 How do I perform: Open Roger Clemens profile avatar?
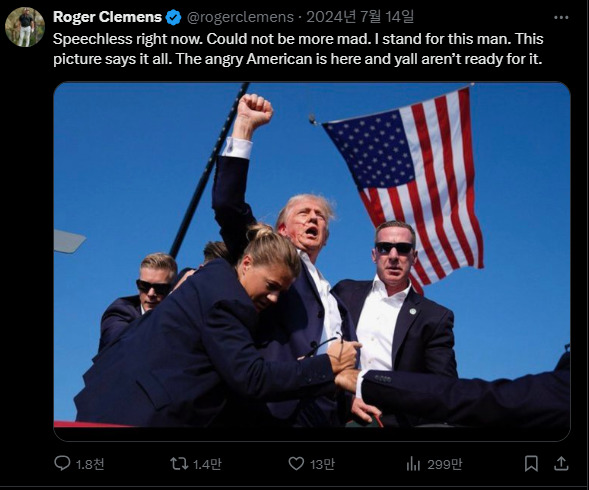tap(25, 27)
